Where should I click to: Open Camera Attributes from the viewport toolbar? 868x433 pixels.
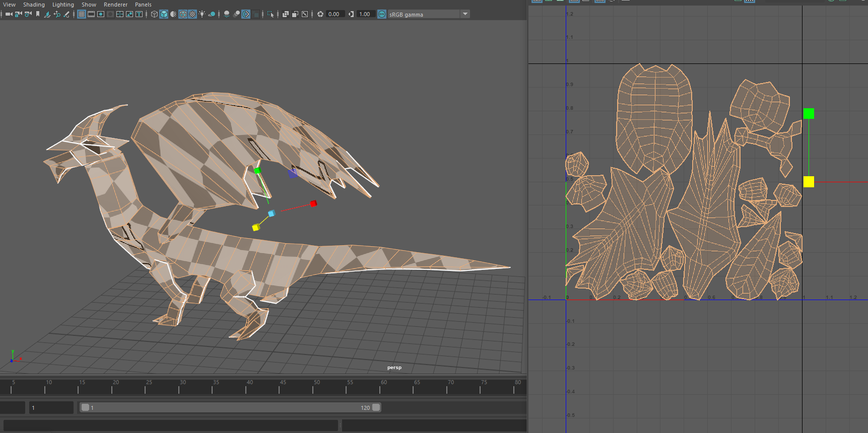click(28, 14)
